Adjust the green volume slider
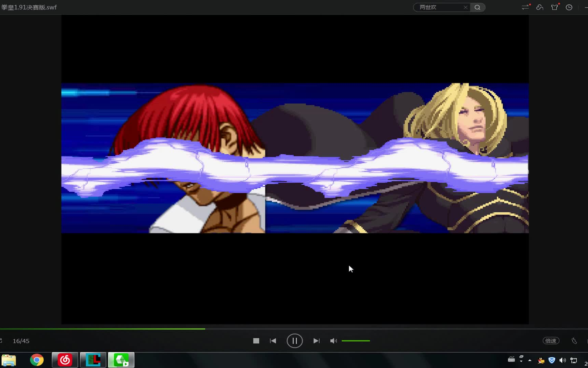The height and width of the screenshot is (368, 588). pos(356,341)
